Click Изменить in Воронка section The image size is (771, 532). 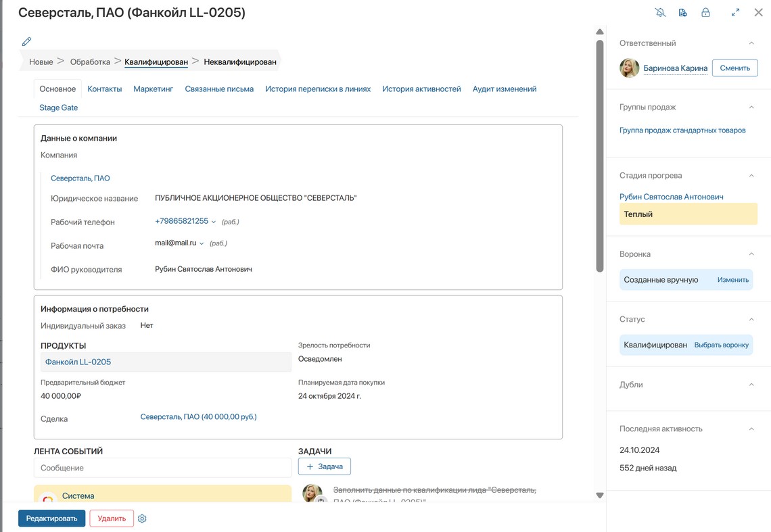[732, 280]
